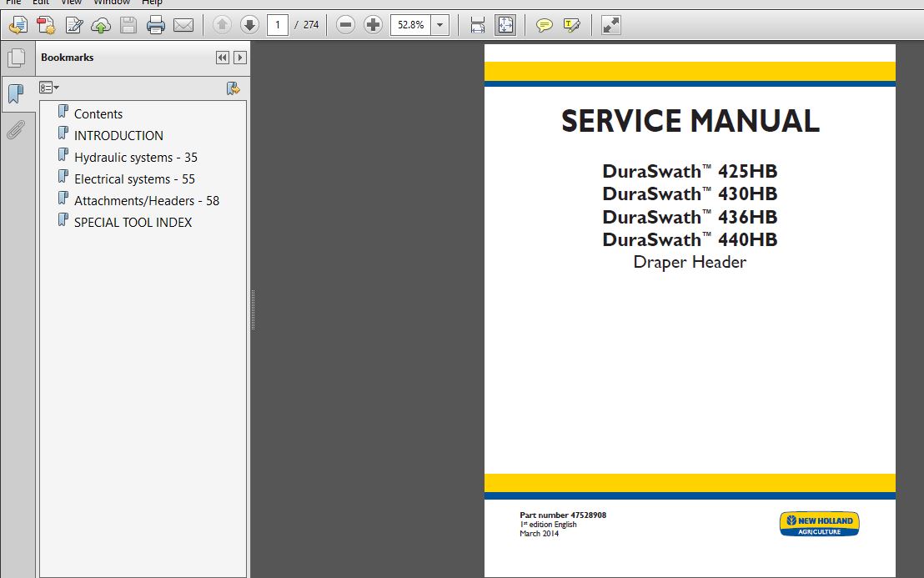This screenshot has width=924, height=578.
Task: Open the INTRODUCTION bookmark
Action: point(118,135)
